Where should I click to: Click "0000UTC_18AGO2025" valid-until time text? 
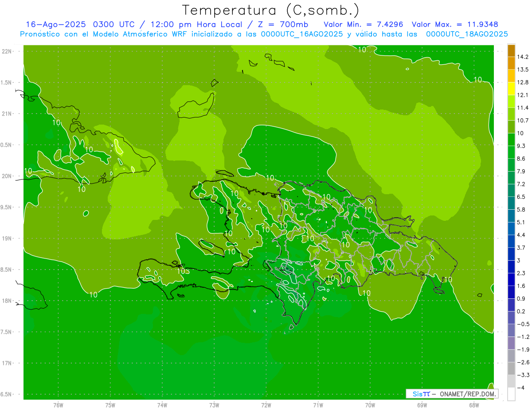click(467, 34)
